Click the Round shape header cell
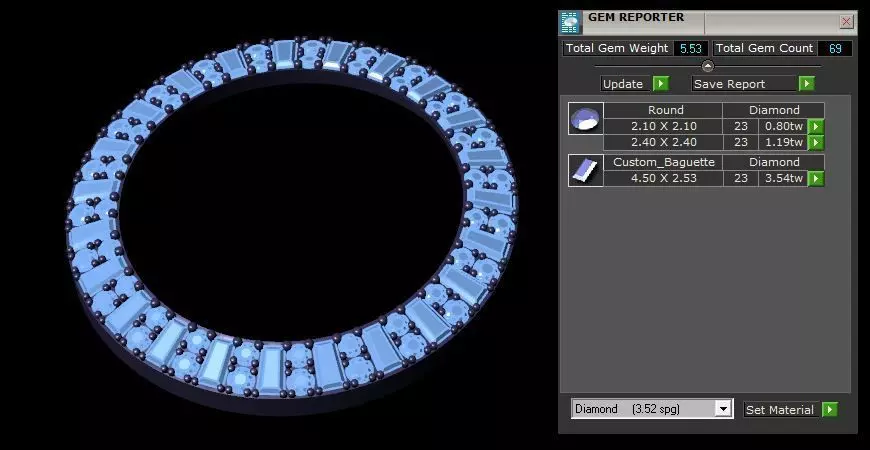Screen dimensions: 870x450 (x=664, y=110)
